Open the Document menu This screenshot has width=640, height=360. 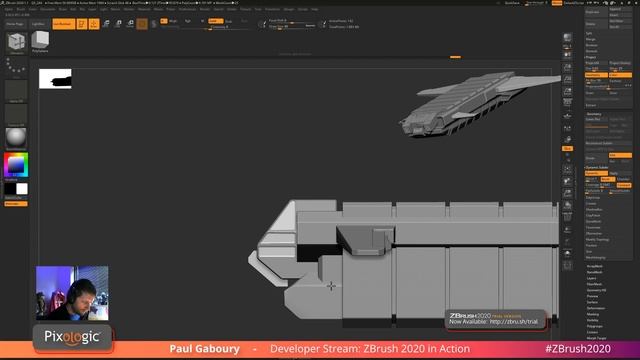[48, 9]
